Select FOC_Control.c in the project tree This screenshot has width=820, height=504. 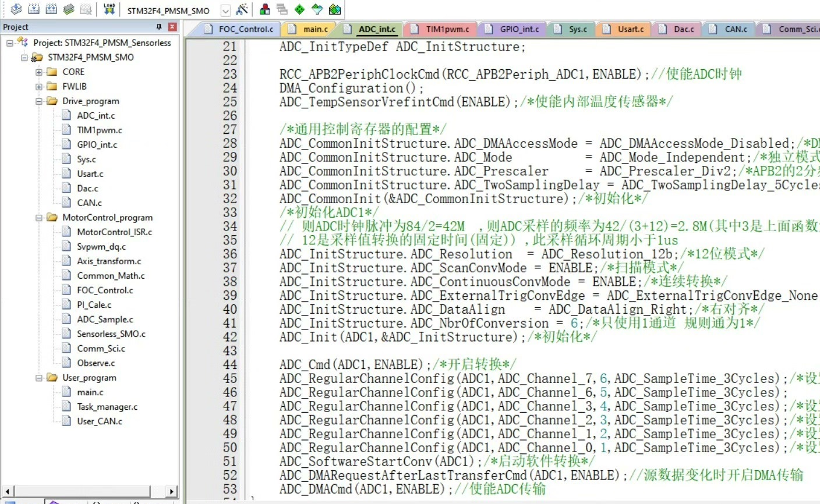point(105,290)
